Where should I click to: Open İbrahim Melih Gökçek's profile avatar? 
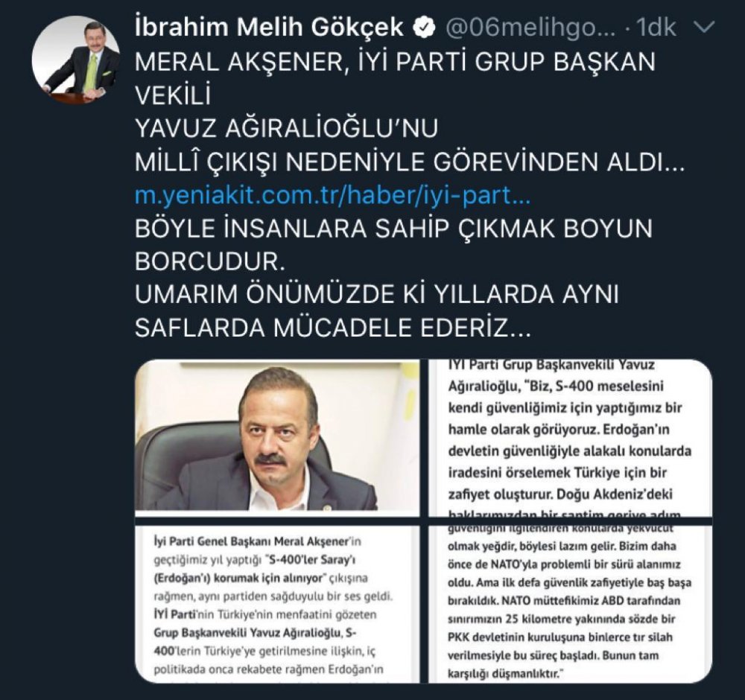coord(76,60)
